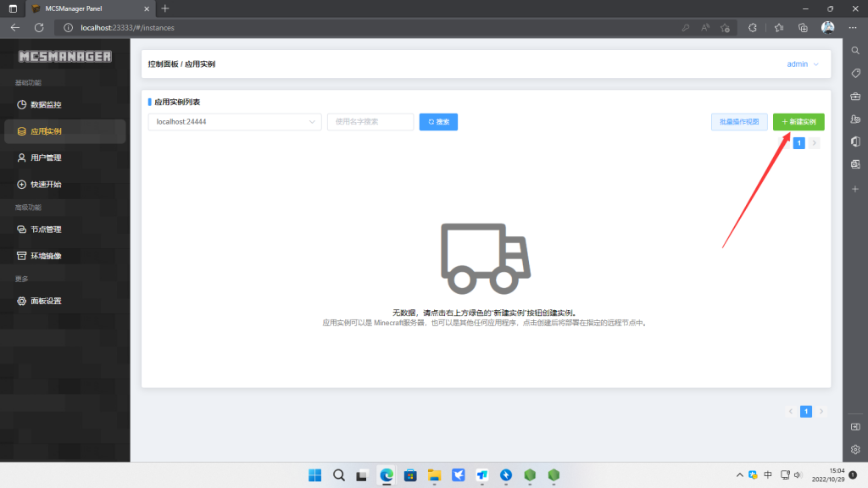Open the password key icon in address bar

point(685,28)
